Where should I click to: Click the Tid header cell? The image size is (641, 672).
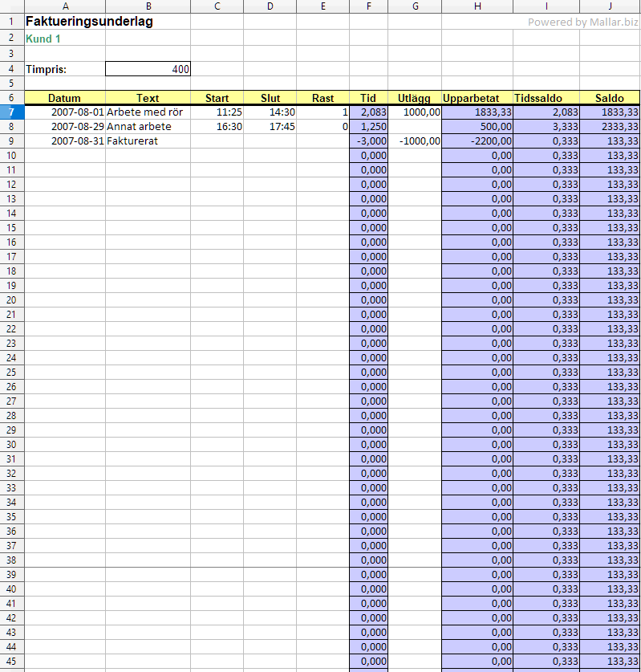(369, 98)
